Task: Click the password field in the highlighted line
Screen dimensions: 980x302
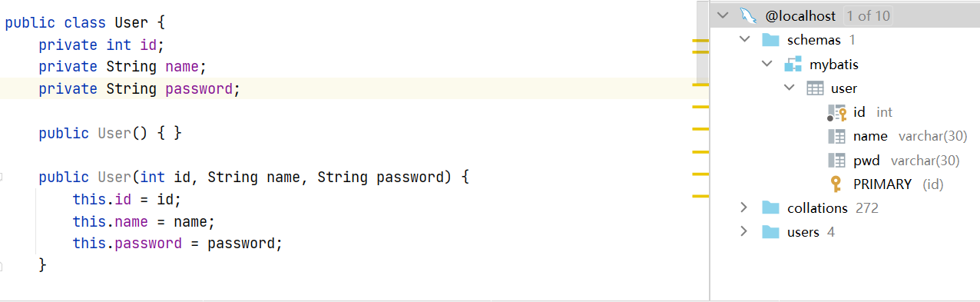Action: click(199, 89)
